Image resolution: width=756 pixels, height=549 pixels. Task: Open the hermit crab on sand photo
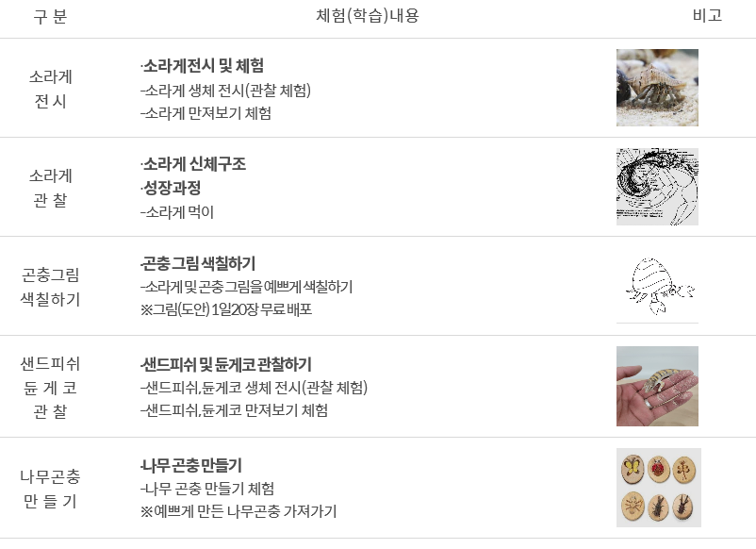(657, 88)
